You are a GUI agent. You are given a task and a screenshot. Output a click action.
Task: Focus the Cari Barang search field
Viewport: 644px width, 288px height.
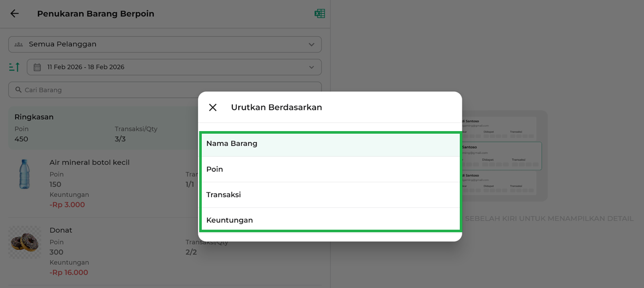(103, 90)
